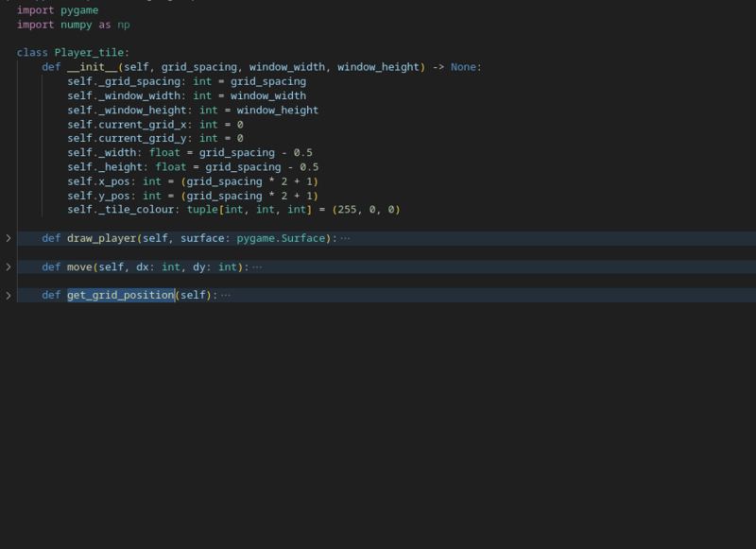This screenshot has width=756, height=549.
Task: Click the highlighted get_grid_position name
Action: [121, 295]
